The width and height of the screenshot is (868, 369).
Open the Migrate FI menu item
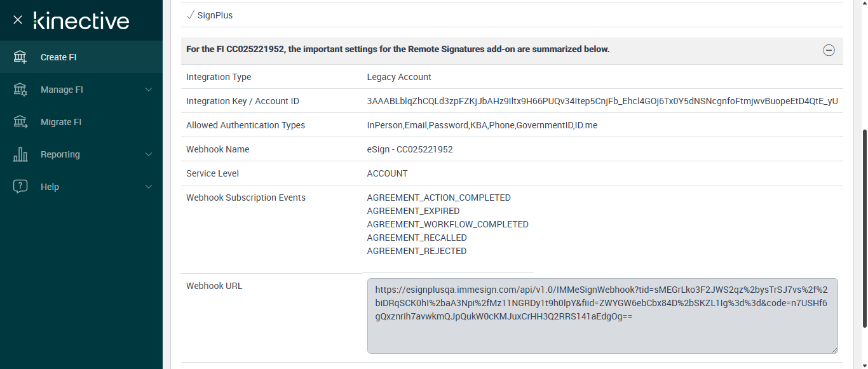[61, 122]
